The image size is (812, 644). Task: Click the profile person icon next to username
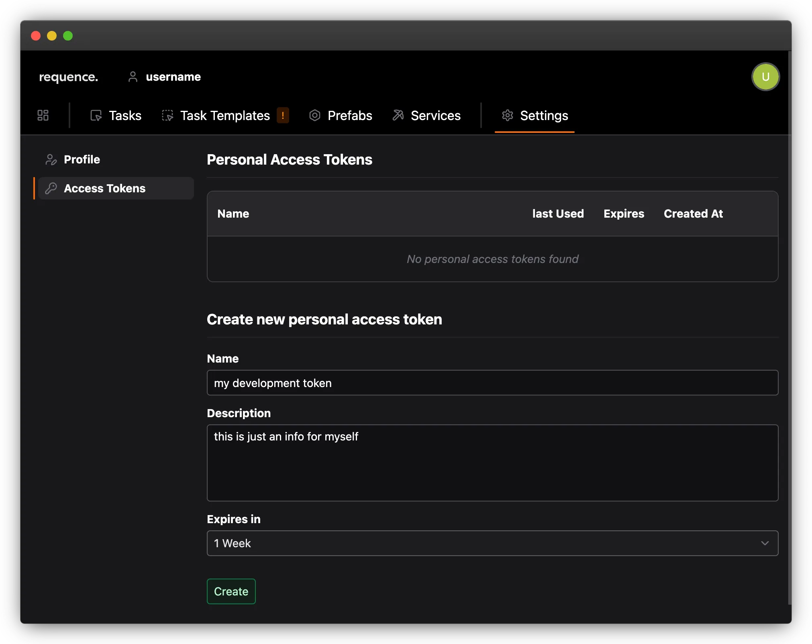[x=133, y=77]
